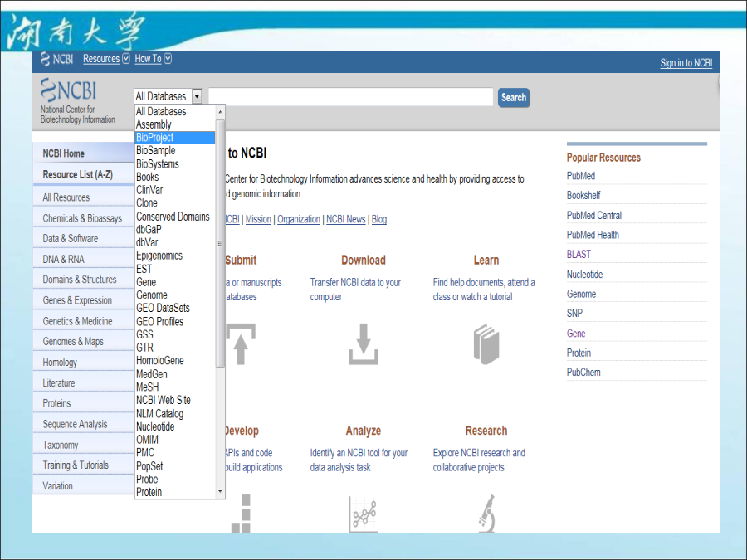Select Clone in the database list

point(175,203)
